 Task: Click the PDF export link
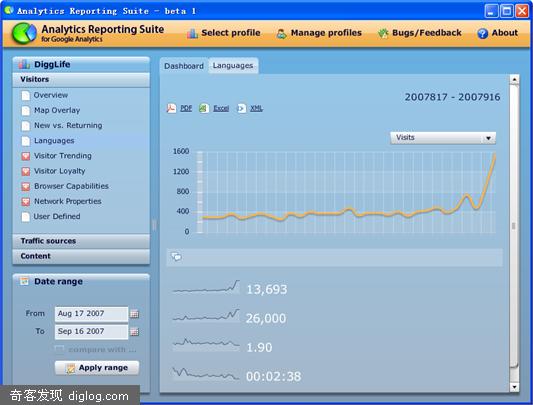pyautogui.click(x=186, y=108)
